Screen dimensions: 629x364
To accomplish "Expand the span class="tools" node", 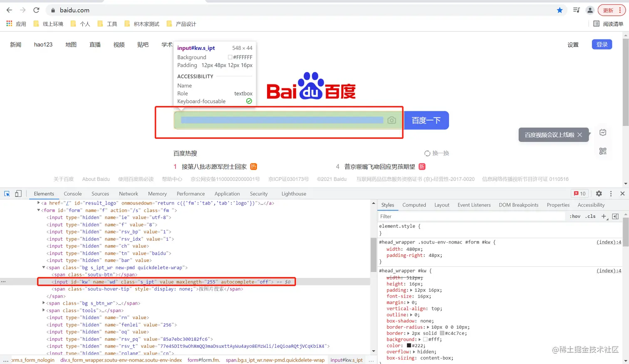I will pyautogui.click(x=44, y=310).
